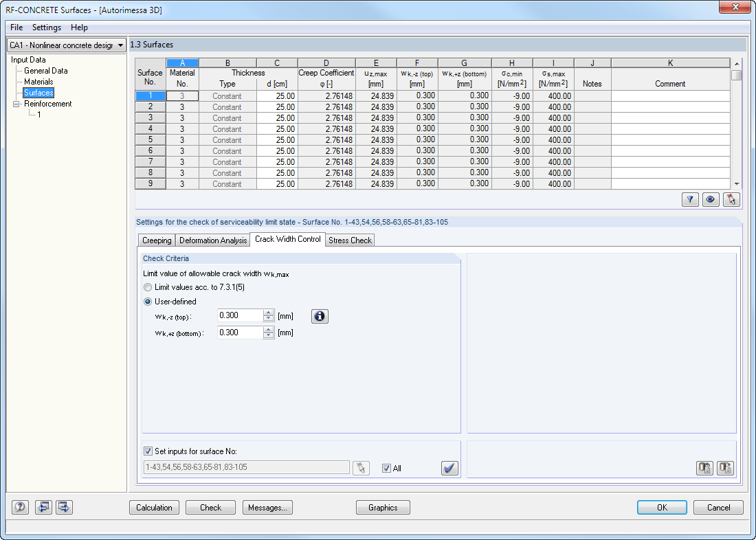
Task: Click the Calculation button
Action: [x=154, y=507]
